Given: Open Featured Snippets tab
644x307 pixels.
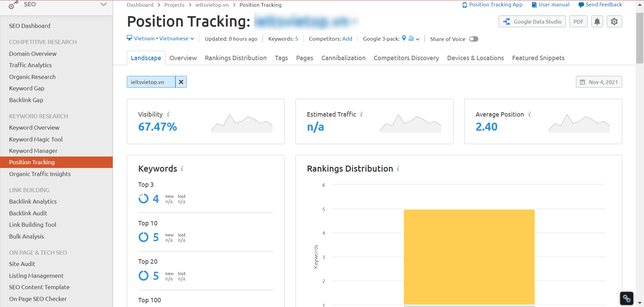Looking at the screenshot, I should tap(538, 58).
